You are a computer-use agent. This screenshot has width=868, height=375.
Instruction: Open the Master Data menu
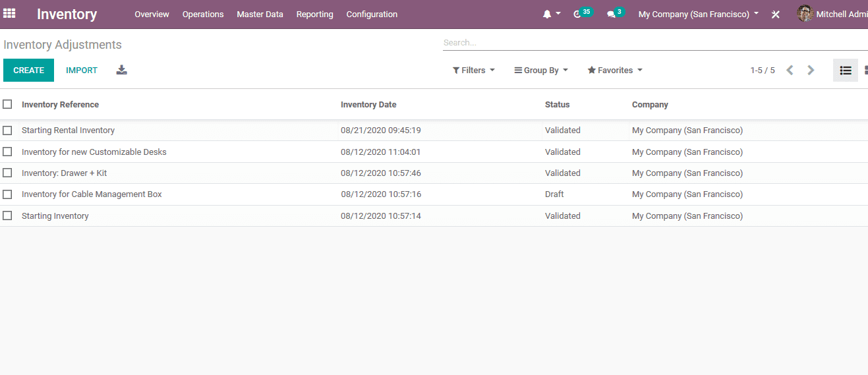260,14
